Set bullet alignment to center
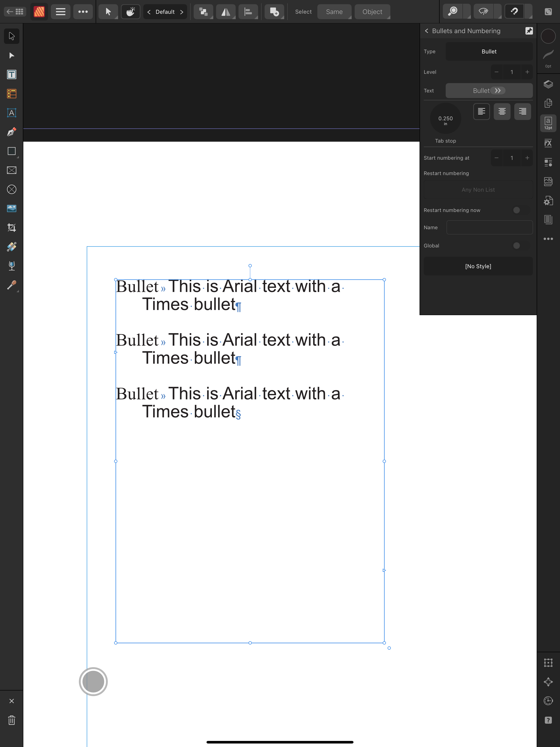 coord(502,111)
